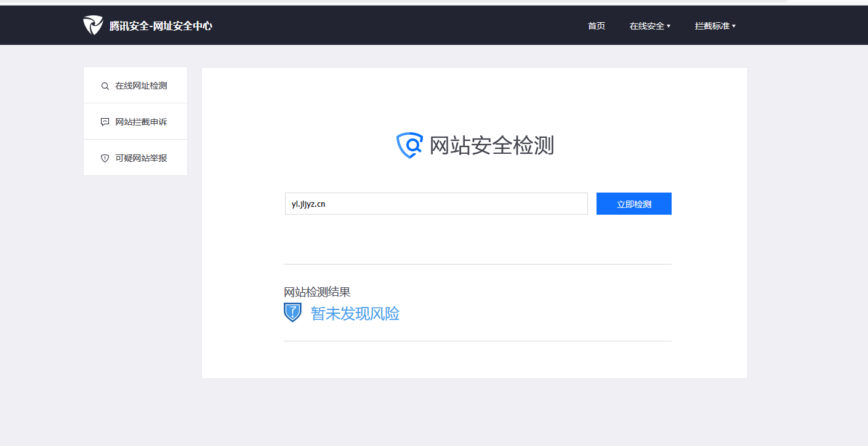Click the 暂未发现风险 result text
This screenshot has width=868, height=446.
coord(355,314)
